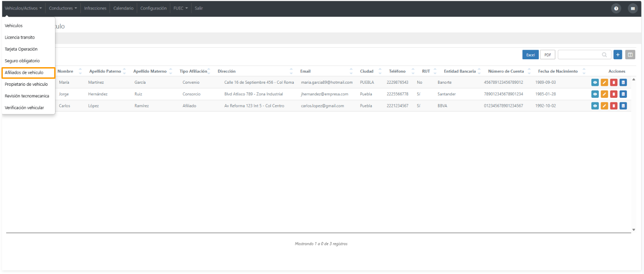Click the blue plus add-record button

pos(618,55)
